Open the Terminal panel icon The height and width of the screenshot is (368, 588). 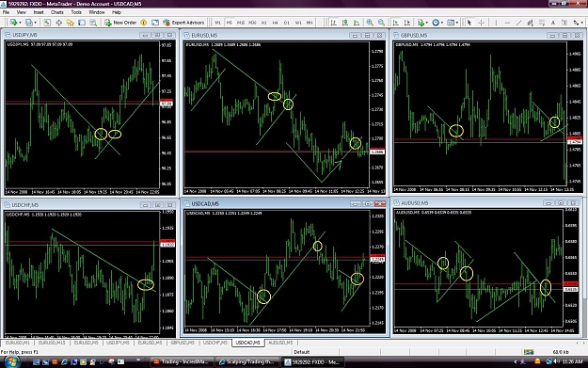pyautogui.click(x=82, y=23)
